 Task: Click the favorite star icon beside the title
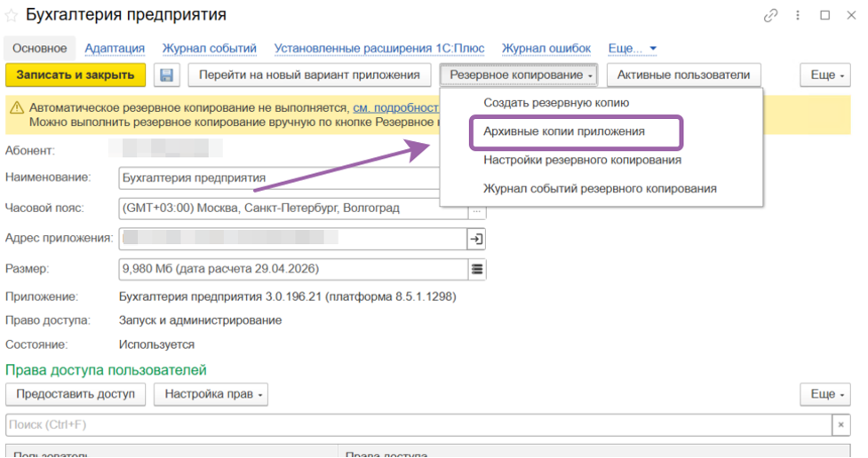pos(11,15)
